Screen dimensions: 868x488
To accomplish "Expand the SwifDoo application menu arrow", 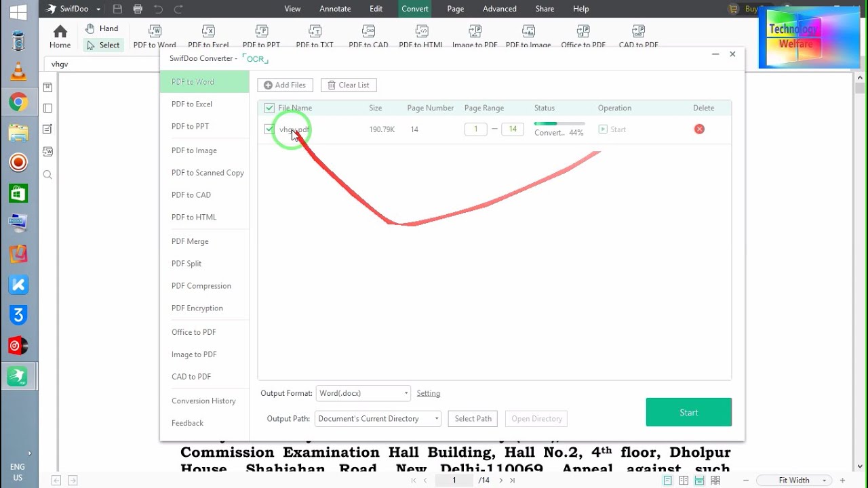I will [x=98, y=9].
